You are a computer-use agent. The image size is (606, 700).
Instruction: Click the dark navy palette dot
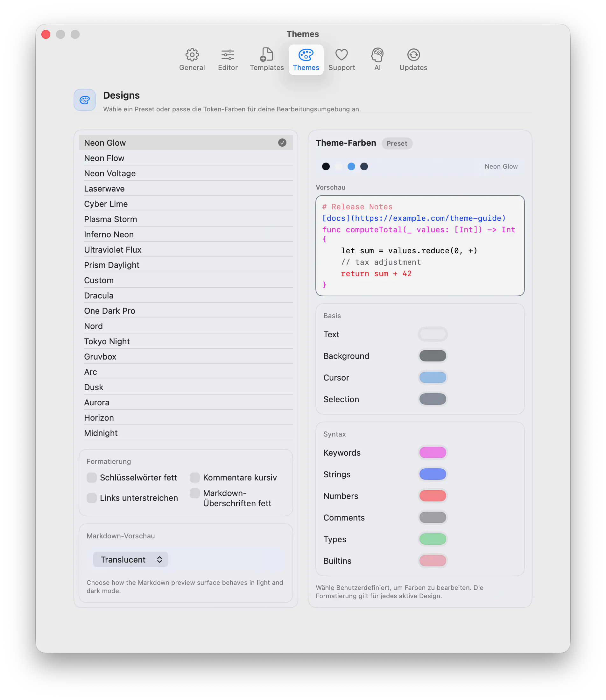[364, 166]
